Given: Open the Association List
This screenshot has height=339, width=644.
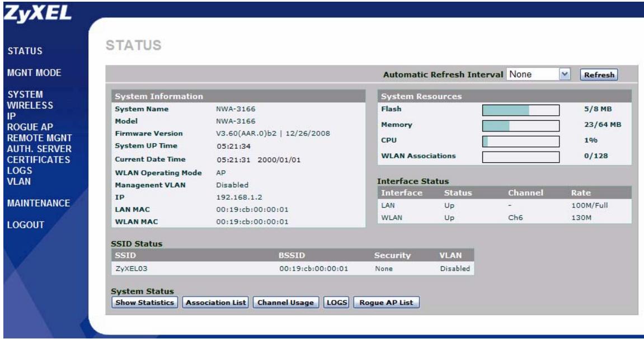Looking at the screenshot, I should (215, 303).
